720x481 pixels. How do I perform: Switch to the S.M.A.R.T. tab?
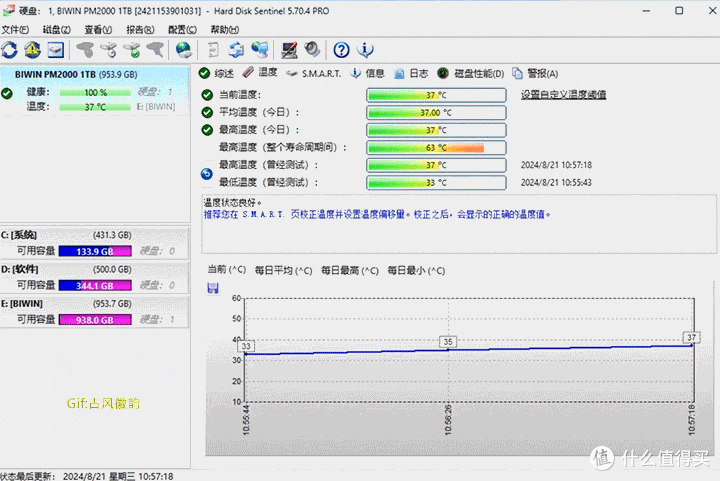[x=314, y=73]
